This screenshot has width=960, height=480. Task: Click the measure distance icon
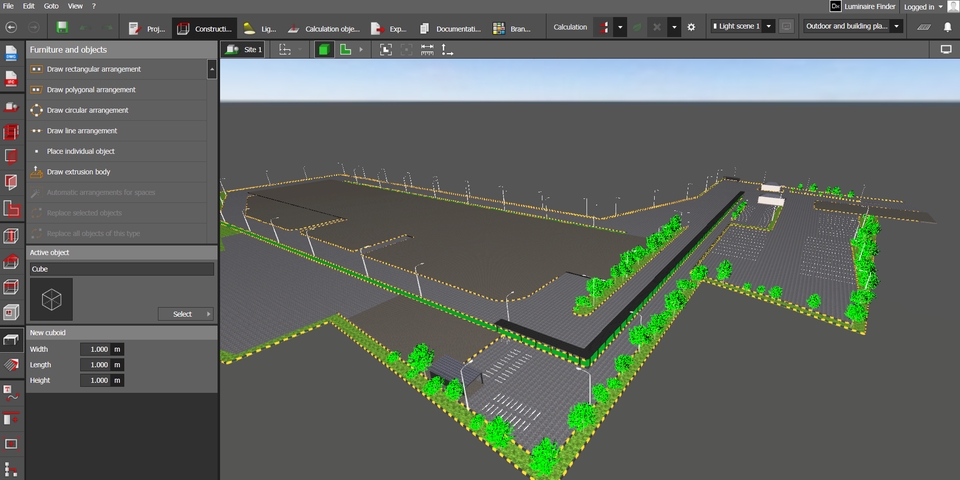coord(427,49)
